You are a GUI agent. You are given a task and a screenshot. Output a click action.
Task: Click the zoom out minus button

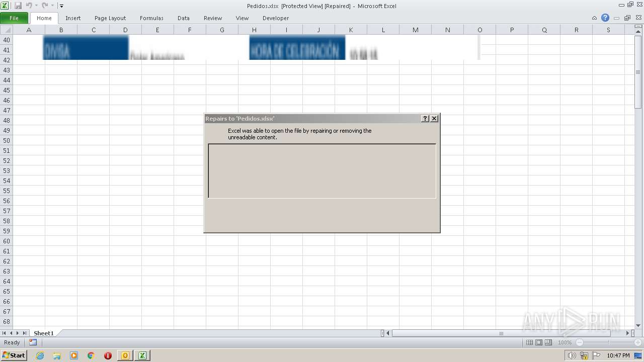(x=579, y=342)
